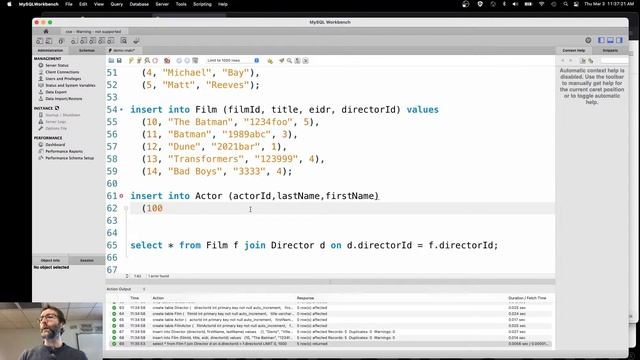Search table data icon in main toolbar
This screenshot has height=360, width=640.
click(x=123, y=41)
